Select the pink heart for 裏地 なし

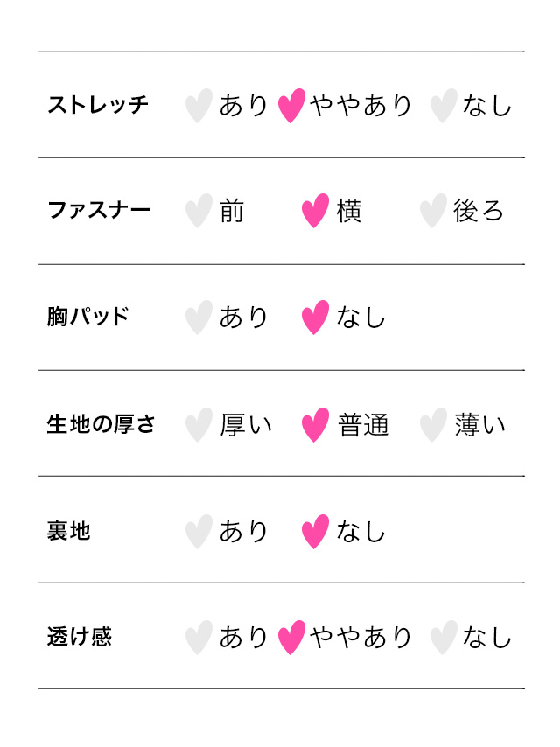(316, 532)
